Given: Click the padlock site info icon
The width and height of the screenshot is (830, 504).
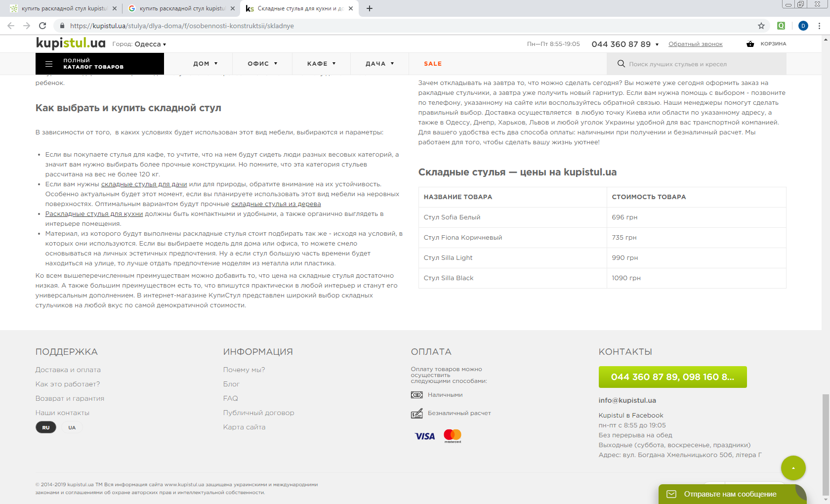Looking at the screenshot, I should point(62,26).
